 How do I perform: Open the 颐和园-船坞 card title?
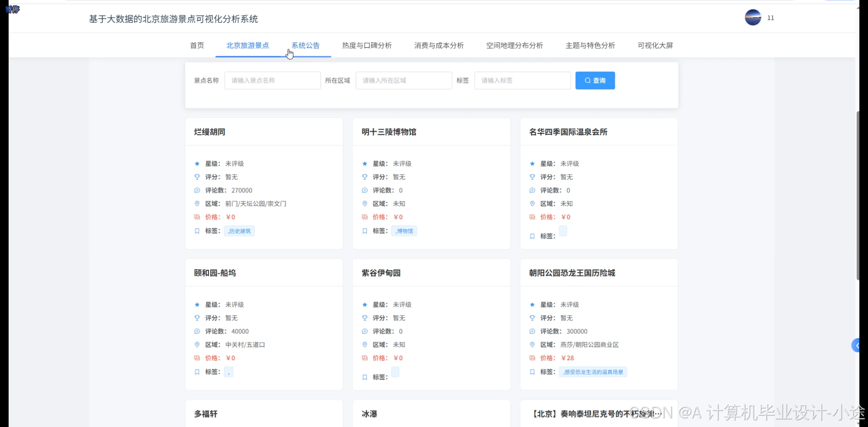pos(215,273)
